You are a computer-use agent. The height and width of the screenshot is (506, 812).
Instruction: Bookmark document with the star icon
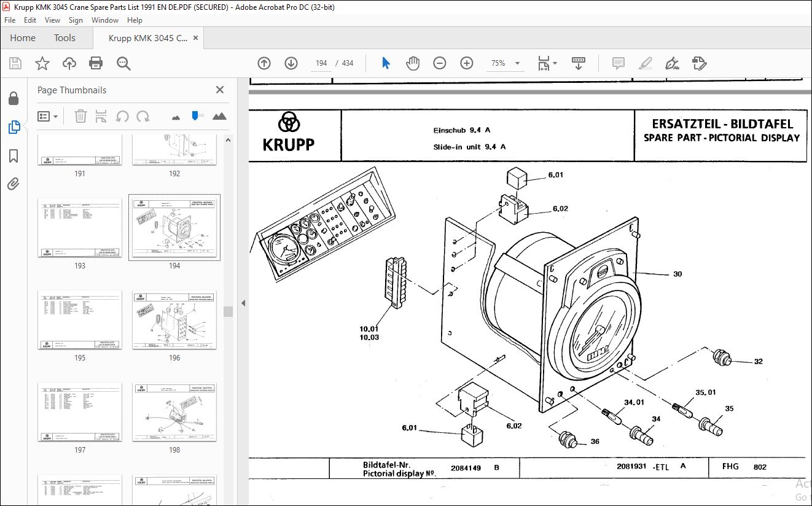42,63
